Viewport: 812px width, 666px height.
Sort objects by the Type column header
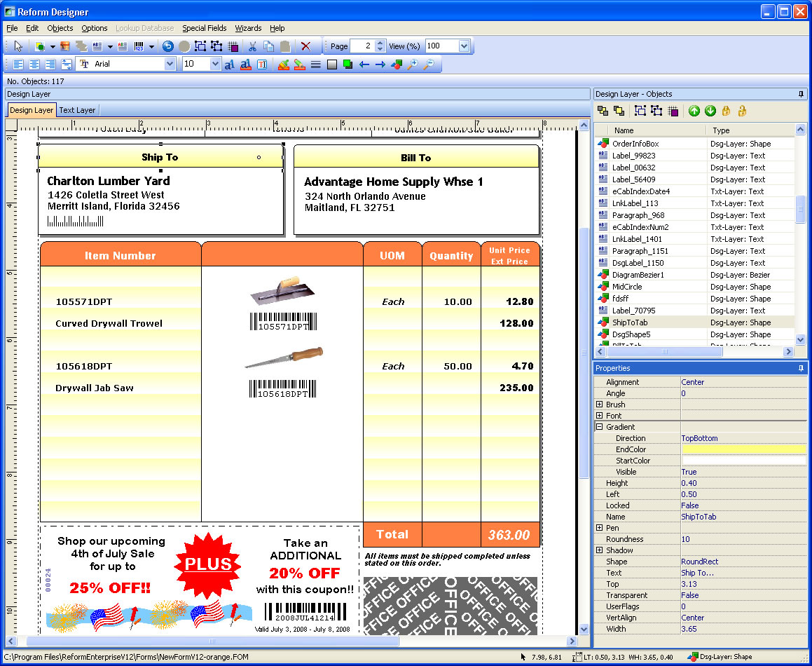pos(750,130)
